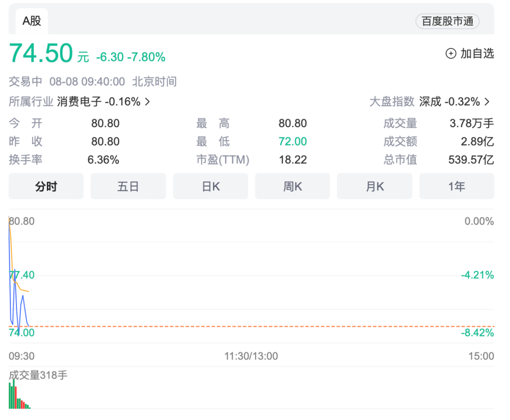Show the 月K candlestick chart
Image resolution: width=510 pixels, height=420 pixels.
pyautogui.click(x=374, y=187)
